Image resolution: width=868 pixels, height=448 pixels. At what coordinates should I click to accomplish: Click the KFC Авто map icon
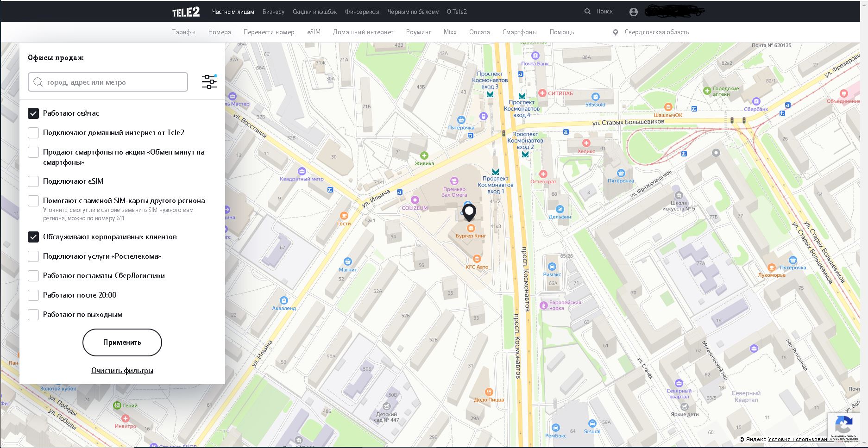tap(477, 259)
